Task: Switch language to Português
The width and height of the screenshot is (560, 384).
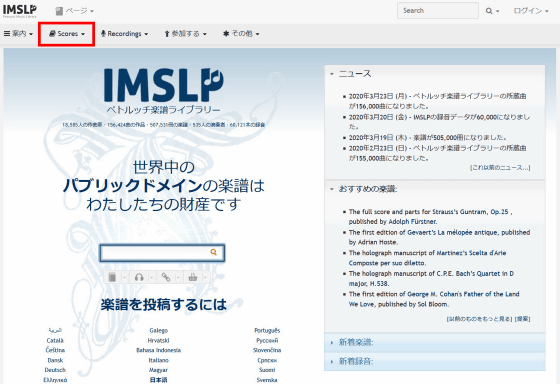Action: point(267,331)
